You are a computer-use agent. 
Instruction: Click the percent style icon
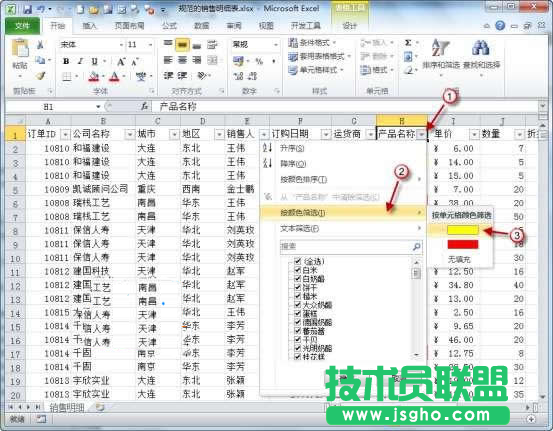coord(259,61)
